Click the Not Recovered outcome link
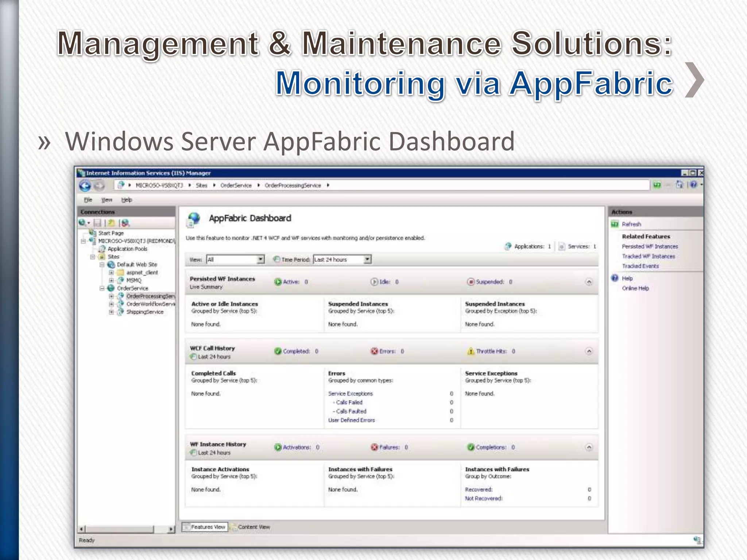747x560 pixels. pos(484,498)
